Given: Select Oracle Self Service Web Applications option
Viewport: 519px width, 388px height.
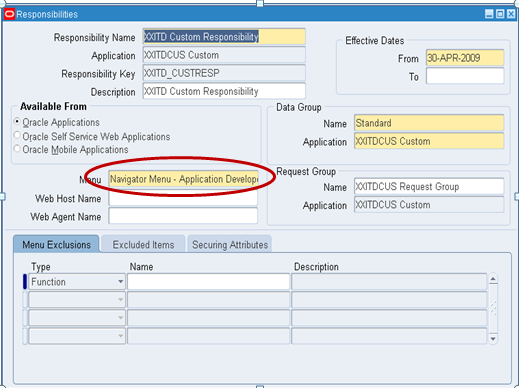Looking at the screenshot, I should pyautogui.click(x=17, y=136).
